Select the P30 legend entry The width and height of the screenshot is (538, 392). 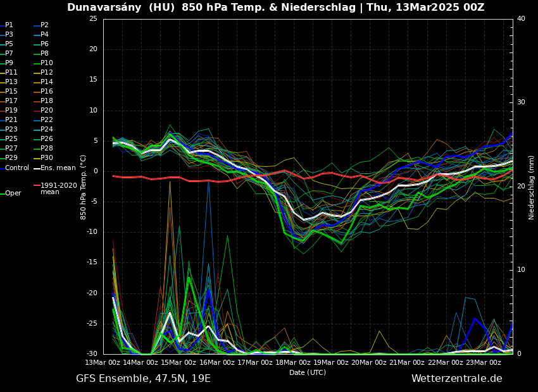pos(47,158)
